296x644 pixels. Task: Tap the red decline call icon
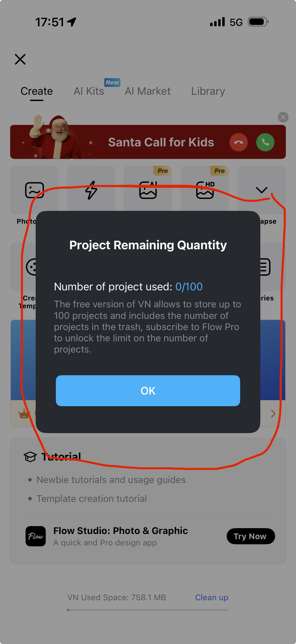point(238,142)
